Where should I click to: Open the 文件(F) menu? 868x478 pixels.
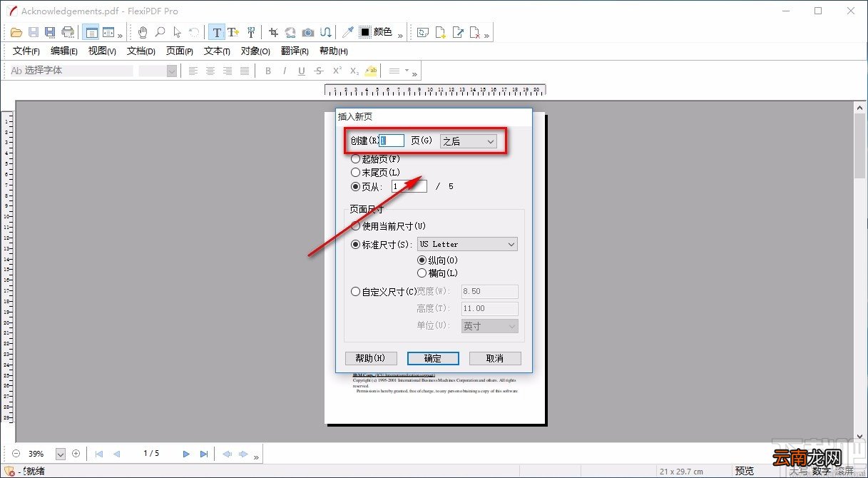pyautogui.click(x=26, y=51)
